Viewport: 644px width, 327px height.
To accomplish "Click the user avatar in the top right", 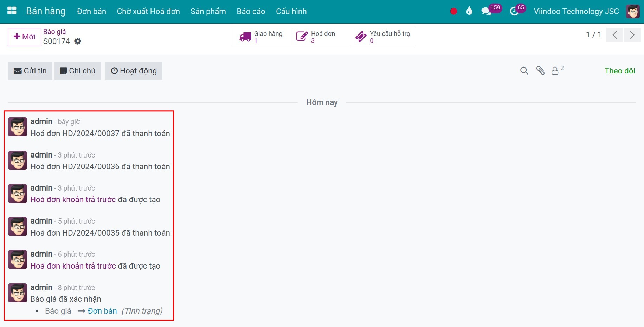I will 633,11.
